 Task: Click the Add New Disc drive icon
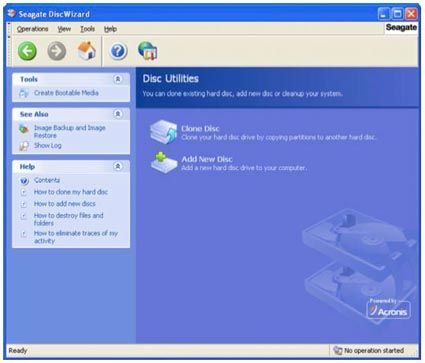[x=164, y=162]
